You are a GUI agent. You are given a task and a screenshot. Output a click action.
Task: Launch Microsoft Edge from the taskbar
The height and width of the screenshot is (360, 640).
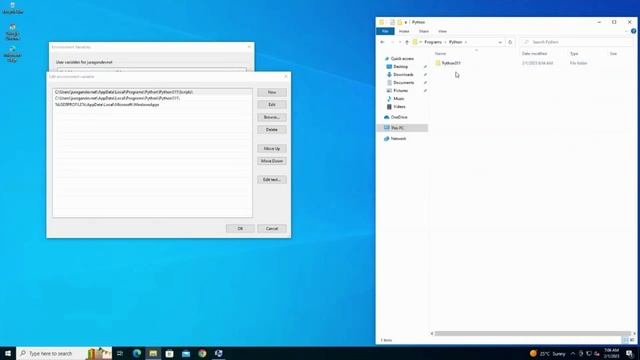137,353
